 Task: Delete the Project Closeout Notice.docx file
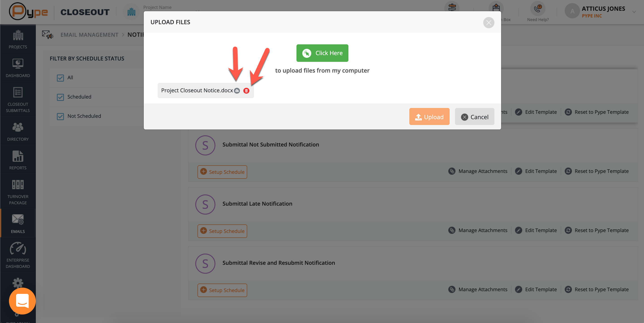(x=246, y=91)
